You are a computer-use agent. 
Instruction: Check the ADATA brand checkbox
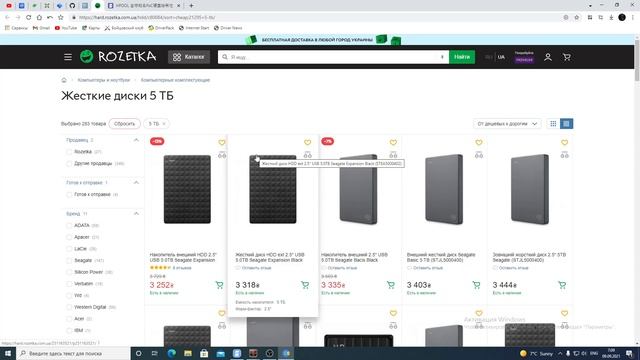tap(69, 225)
